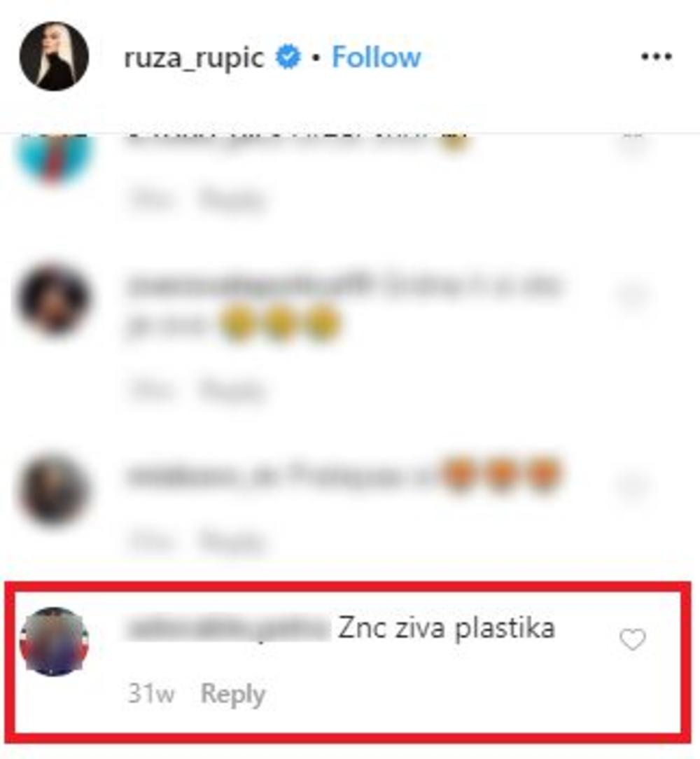This screenshot has width=700, height=759.
Task: Open ruza_rupic's profile picture
Action: tap(54, 56)
